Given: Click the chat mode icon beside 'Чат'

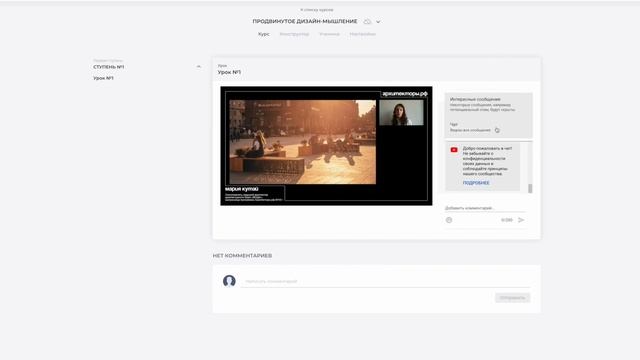Looking at the screenshot, I should pyautogui.click(x=497, y=130).
